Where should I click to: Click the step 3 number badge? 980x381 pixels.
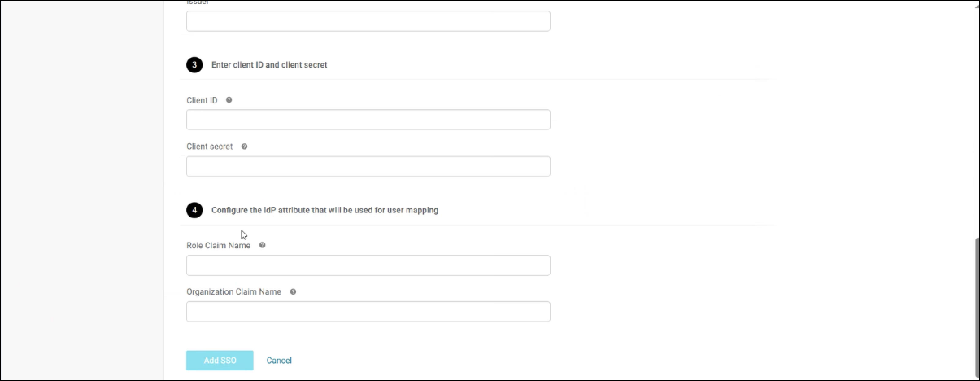pyautogui.click(x=194, y=64)
